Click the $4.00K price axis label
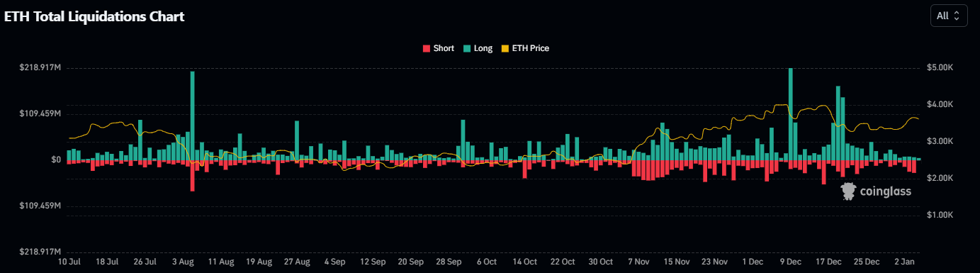 940,104
